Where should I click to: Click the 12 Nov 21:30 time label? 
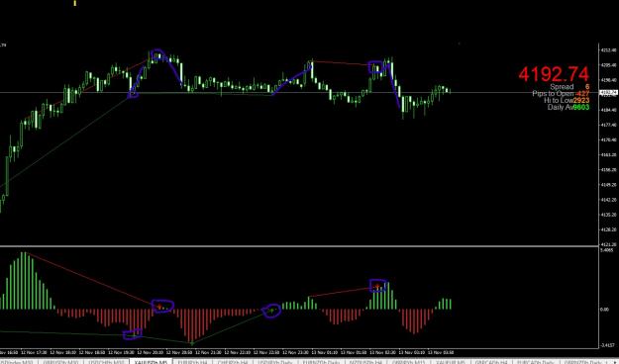click(208, 352)
